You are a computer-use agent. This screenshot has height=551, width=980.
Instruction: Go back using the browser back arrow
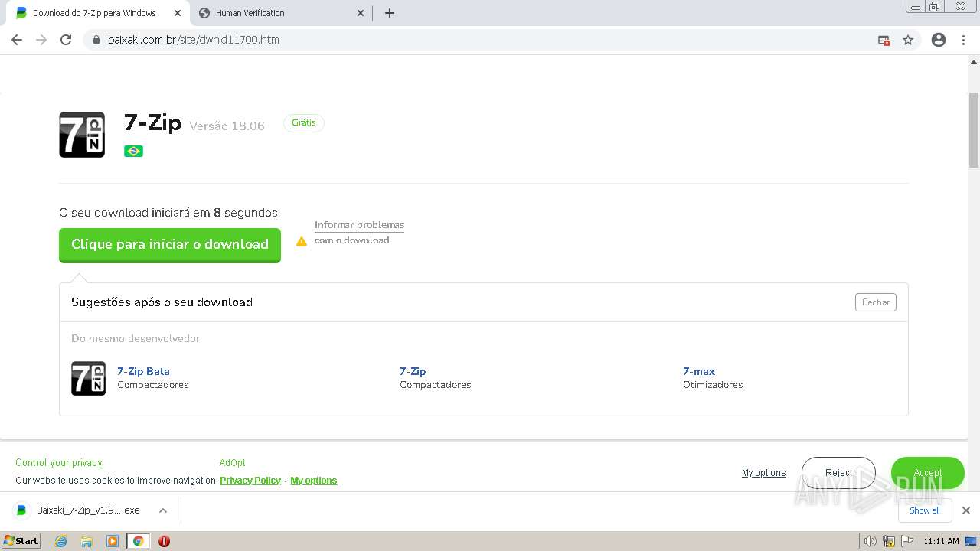(17, 40)
